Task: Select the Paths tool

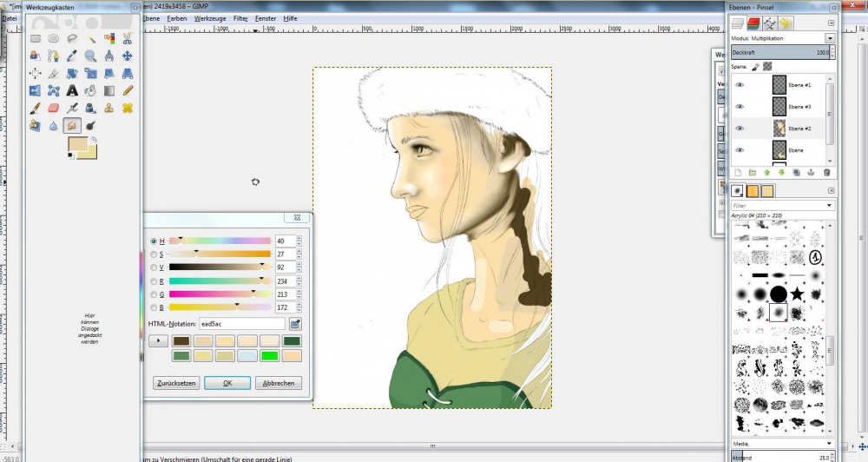Action: 54,56
